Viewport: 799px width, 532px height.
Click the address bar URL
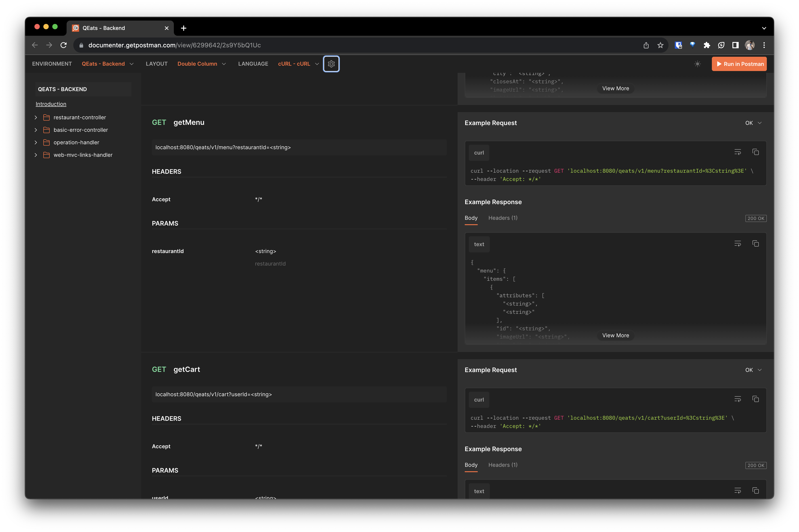tap(175, 45)
